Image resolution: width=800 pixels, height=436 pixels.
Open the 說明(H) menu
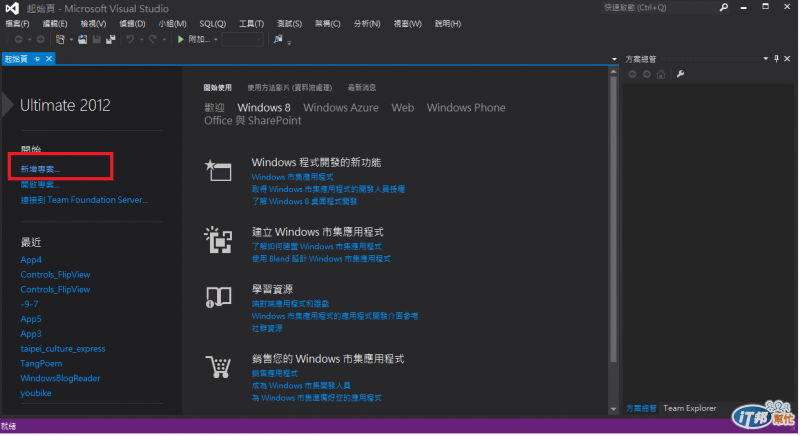[x=448, y=23]
